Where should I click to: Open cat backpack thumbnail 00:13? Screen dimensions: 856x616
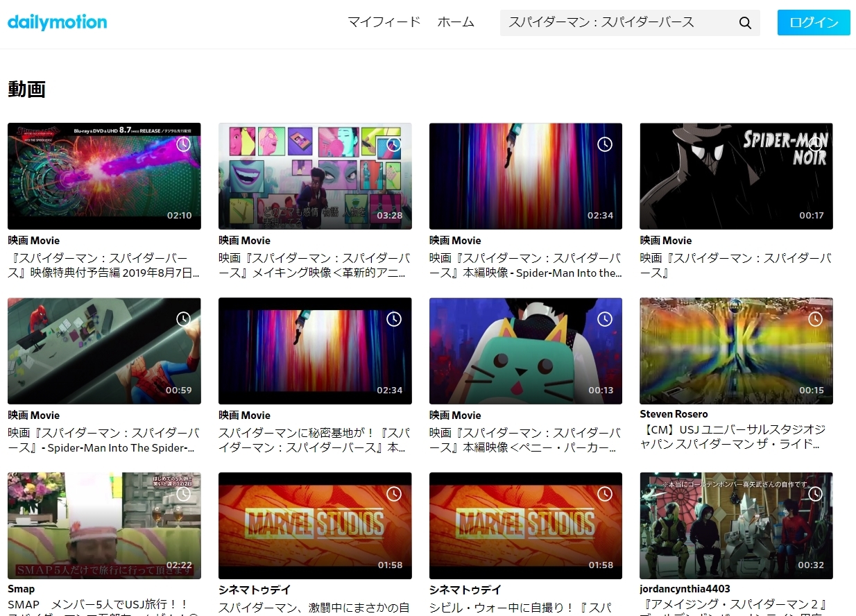[526, 351]
